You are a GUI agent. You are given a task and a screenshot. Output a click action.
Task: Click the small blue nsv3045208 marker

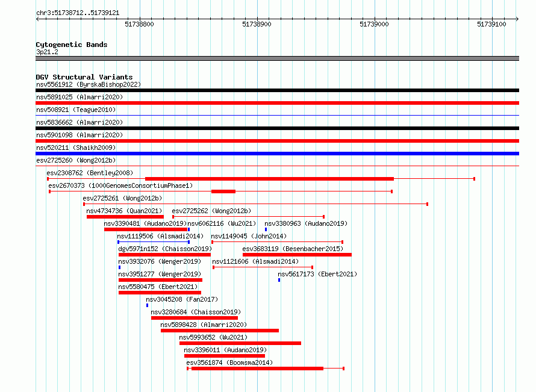[147, 305]
